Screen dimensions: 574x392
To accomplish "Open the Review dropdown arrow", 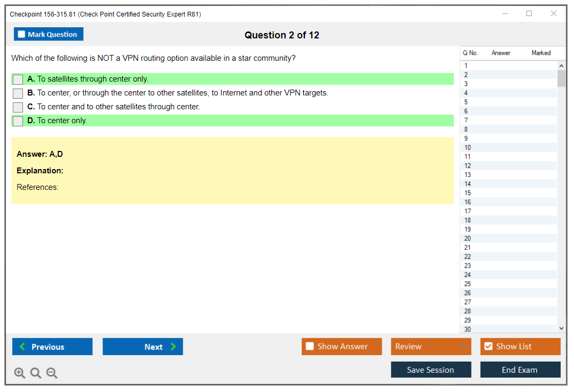I will click(x=463, y=347).
